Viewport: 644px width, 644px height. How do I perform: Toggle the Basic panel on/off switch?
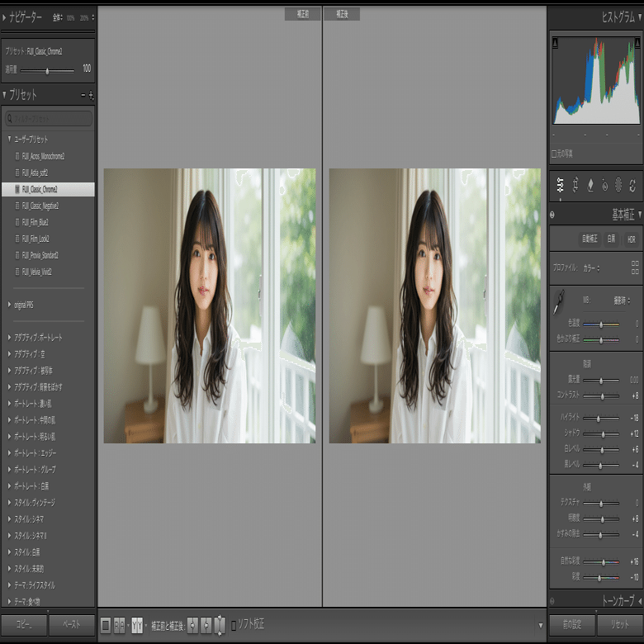click(x=552, y=215)
